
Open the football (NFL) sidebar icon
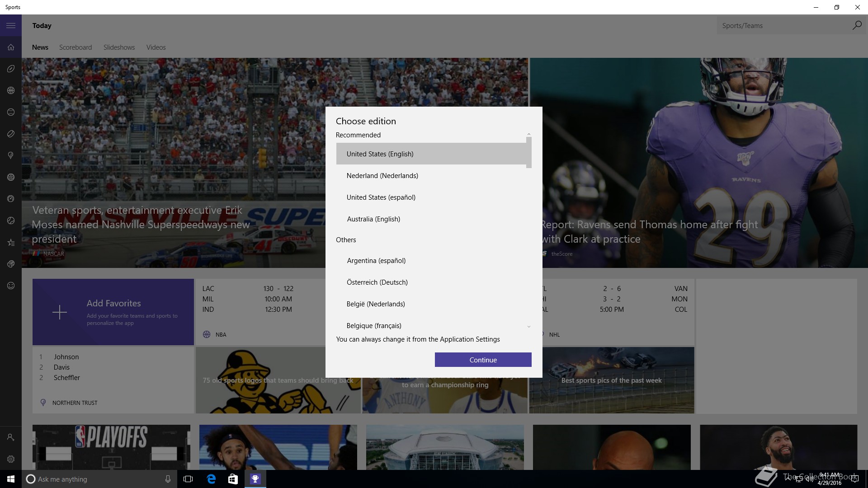(x=11, y=69)
